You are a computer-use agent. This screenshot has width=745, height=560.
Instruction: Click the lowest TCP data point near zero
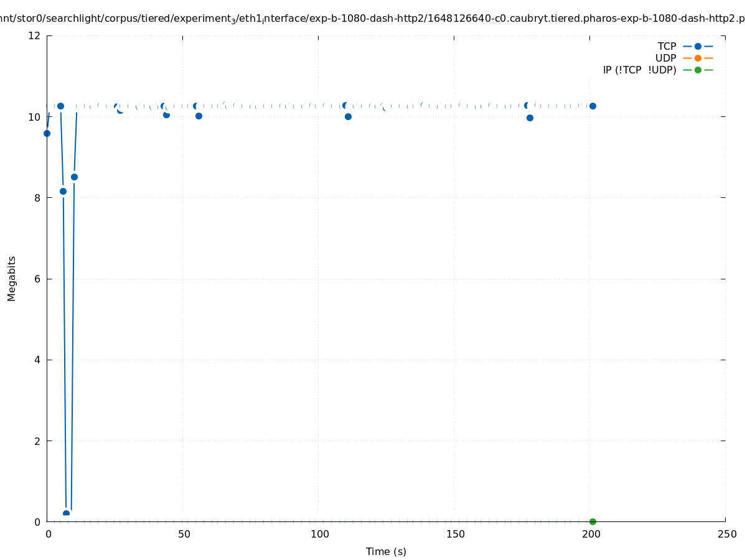66,513
